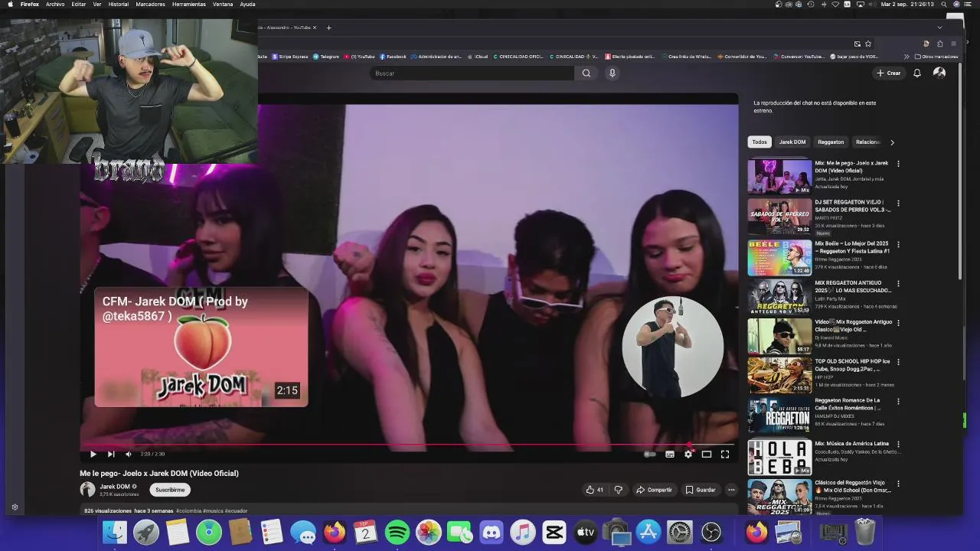Save video with Guardar button

(701, 490)
